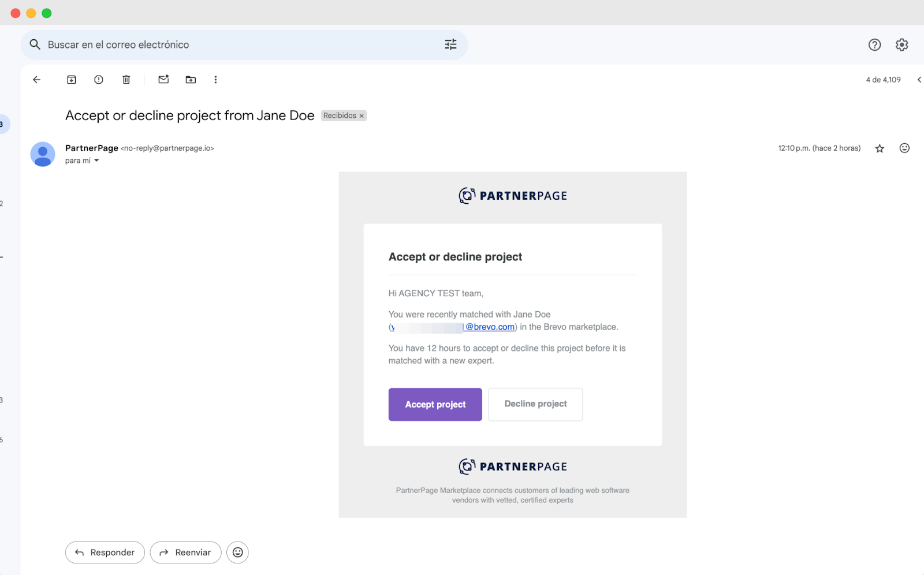Star this message from PartnerPage
The image size is (924, 575).
tap(880, 148)
